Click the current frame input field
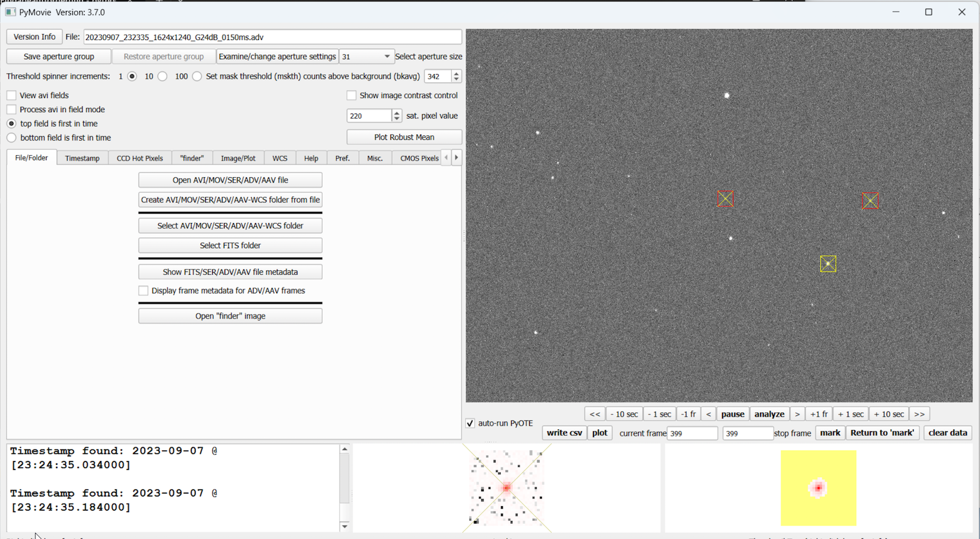The image size is (980, 539). [692, 433]
